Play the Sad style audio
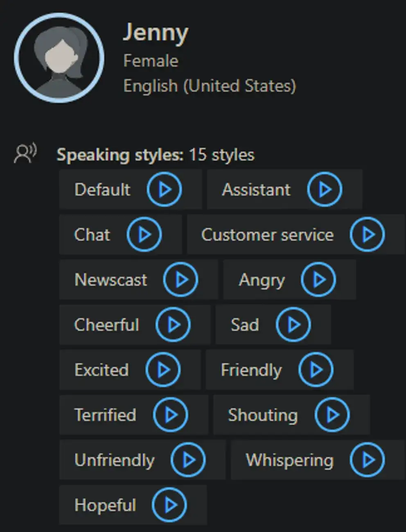This screenshot has width=406, height=532. pos(292,325)
